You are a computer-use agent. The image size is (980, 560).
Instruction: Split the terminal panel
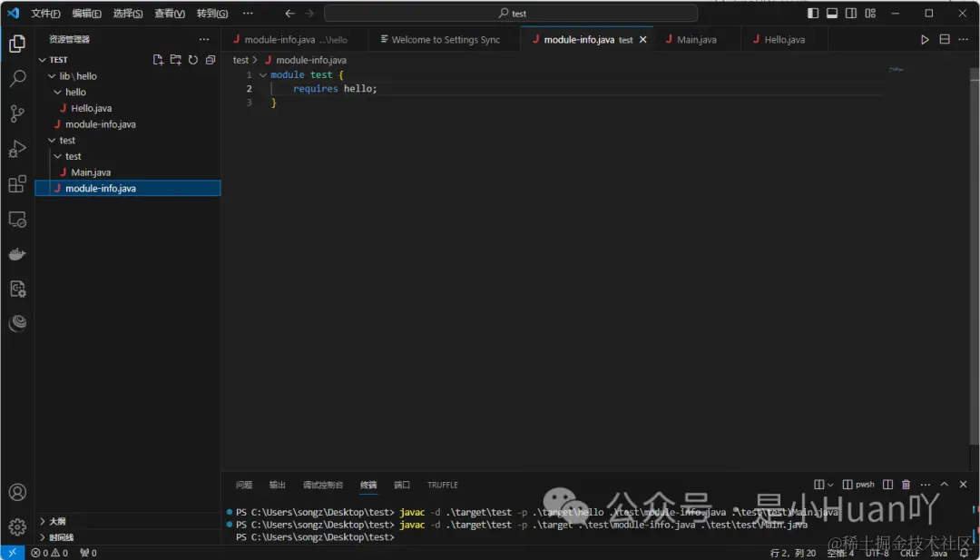[887, 485]
